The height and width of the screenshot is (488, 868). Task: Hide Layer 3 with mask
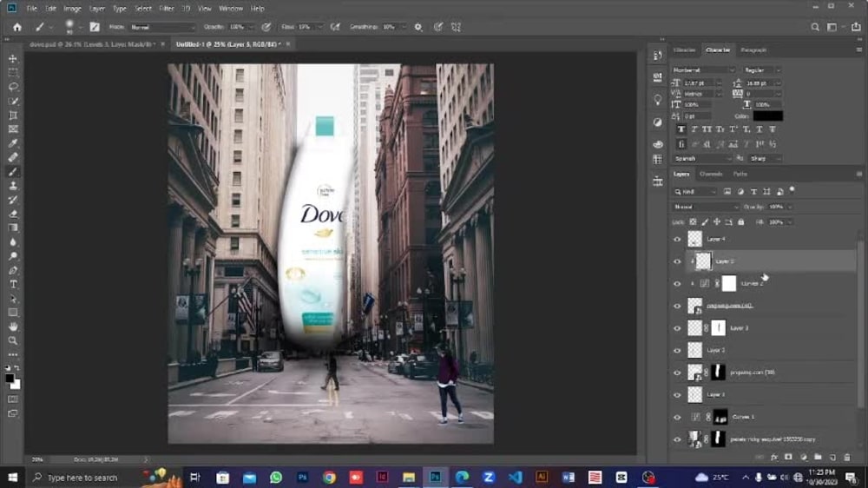(x=677, y=328)
